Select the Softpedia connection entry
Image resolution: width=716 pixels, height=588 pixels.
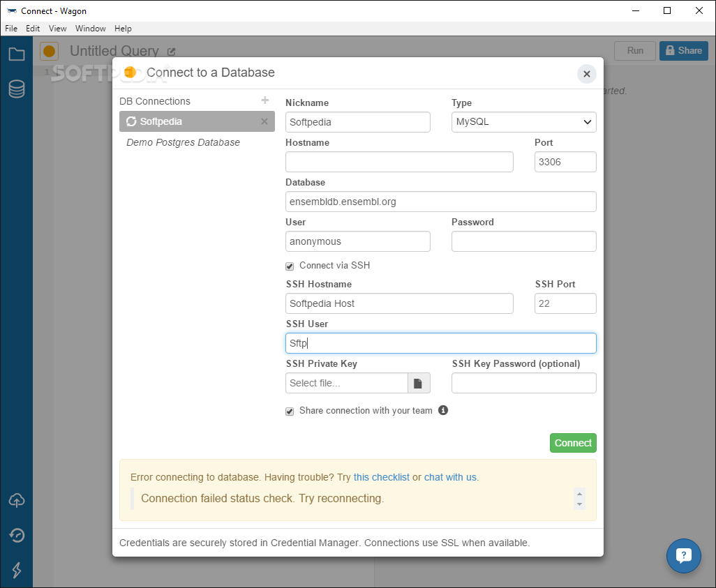tap(197, 121)
